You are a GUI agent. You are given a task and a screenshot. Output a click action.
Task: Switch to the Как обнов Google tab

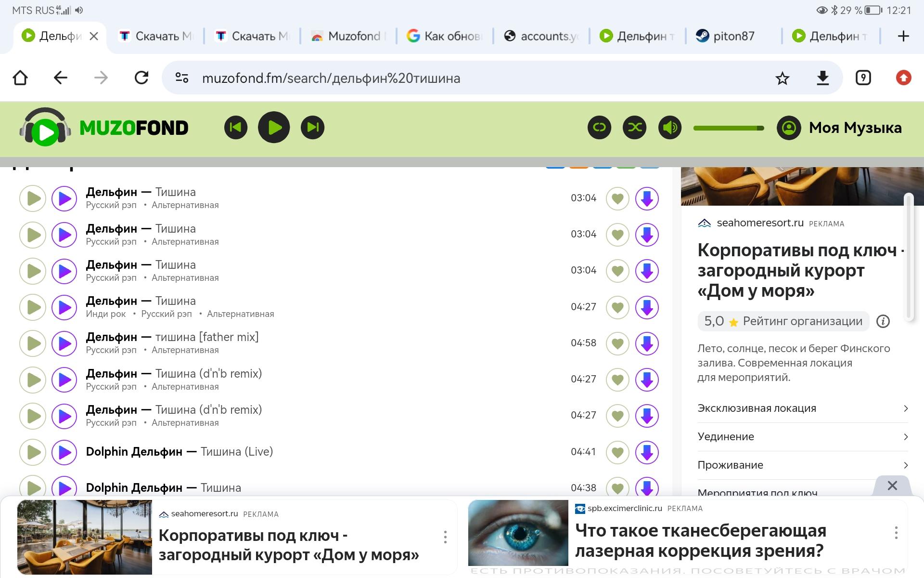(x=444, y=36)
